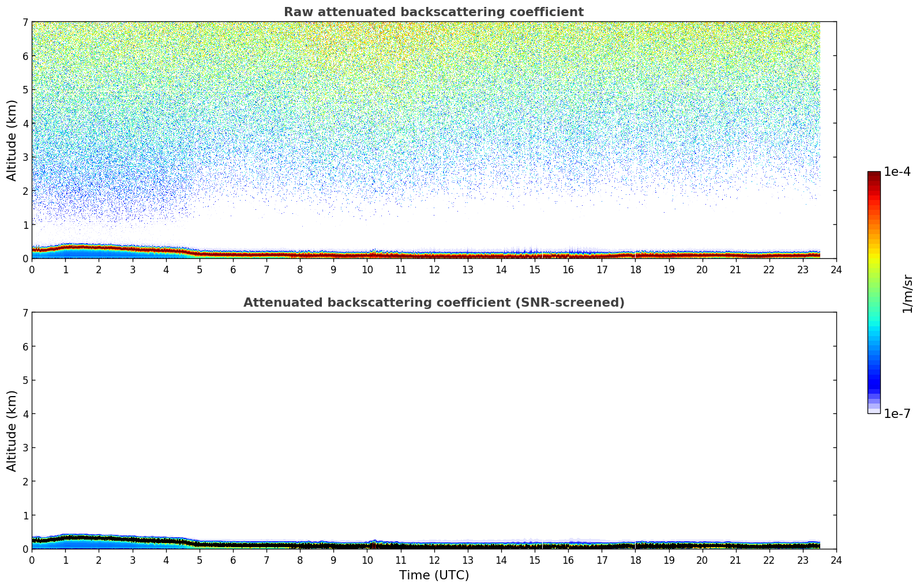Click the 12 hour tick on top plot
Viewport: 920px width, 588px height.
434,269
